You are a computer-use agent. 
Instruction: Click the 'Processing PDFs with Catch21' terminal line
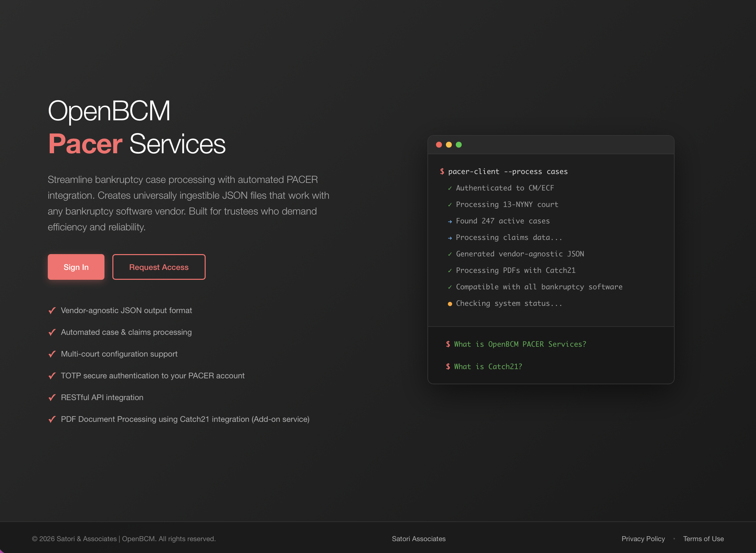click(516, 271)
